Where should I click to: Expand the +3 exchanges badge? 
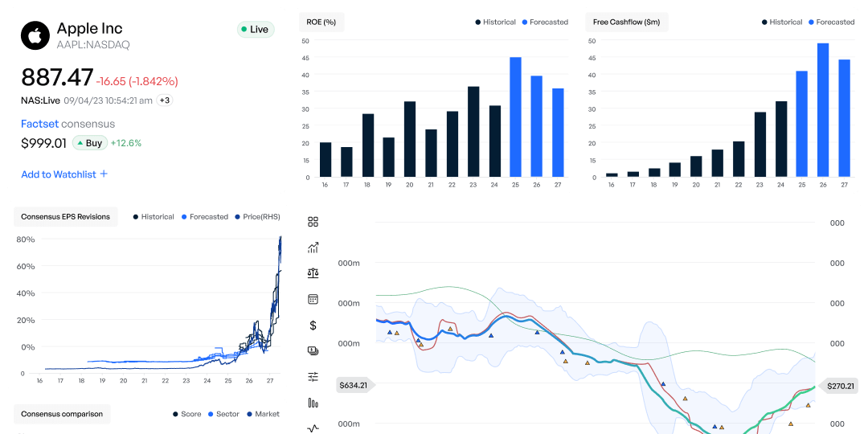pos(164,100)
